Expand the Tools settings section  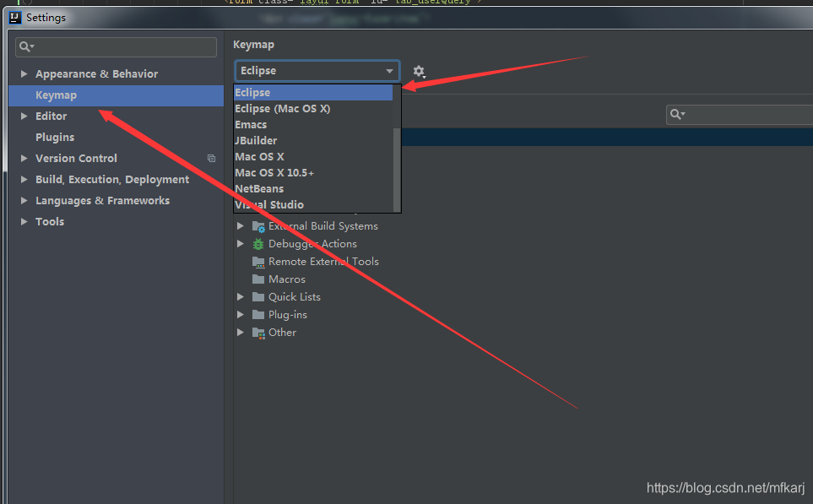24,221
